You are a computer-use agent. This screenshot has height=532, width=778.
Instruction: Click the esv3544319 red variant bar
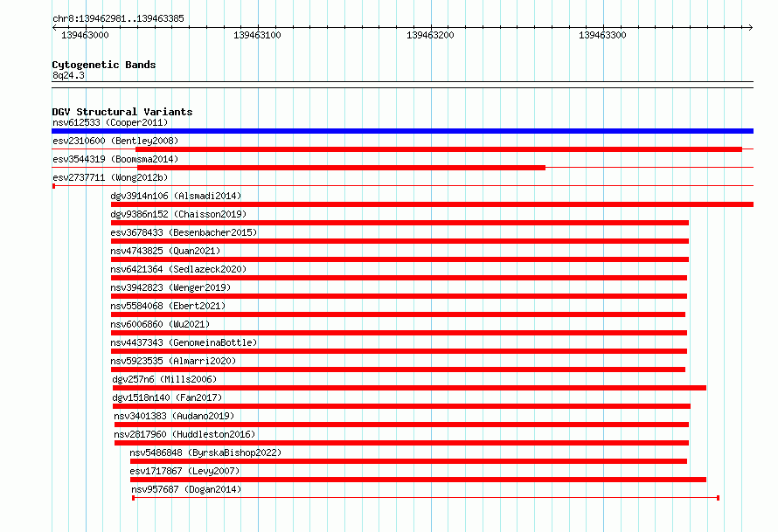coord(342,168)
